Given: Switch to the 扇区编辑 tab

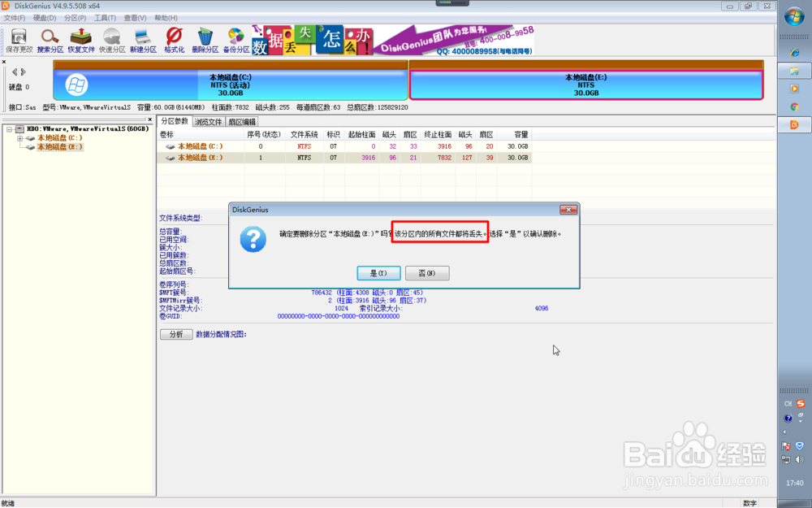Looking at the screenshot, I should (242, 123).
